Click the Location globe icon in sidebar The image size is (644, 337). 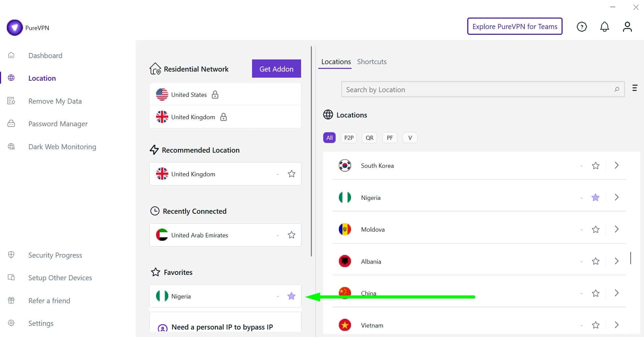(11, 78)
